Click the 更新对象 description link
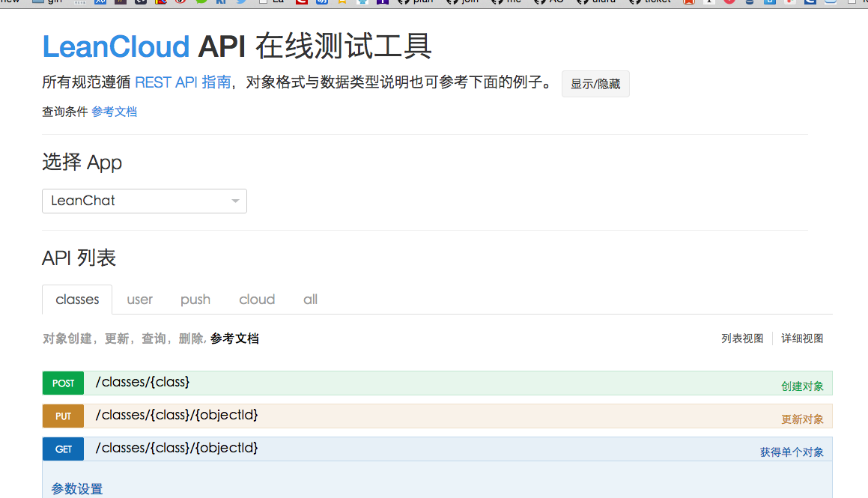The image size is (868, 498). click(x=802, y=419)
